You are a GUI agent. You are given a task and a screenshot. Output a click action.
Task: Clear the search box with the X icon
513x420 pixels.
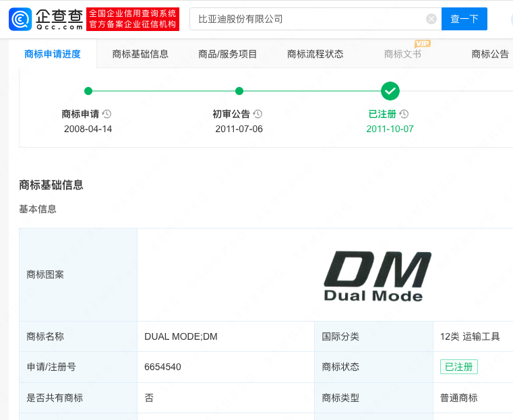coord(431,19)
